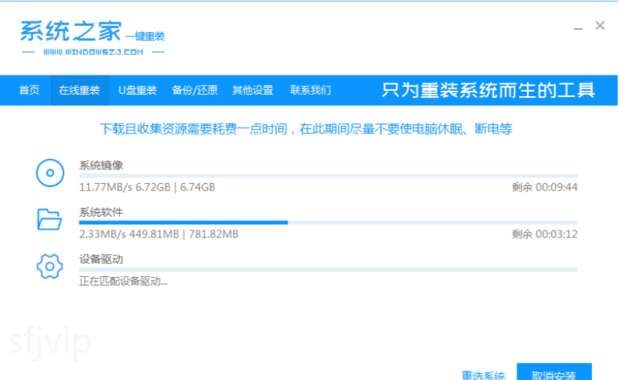Click the device driver gear icon
This screenshot has width=620, height=380.
click(x=49, y=267)
